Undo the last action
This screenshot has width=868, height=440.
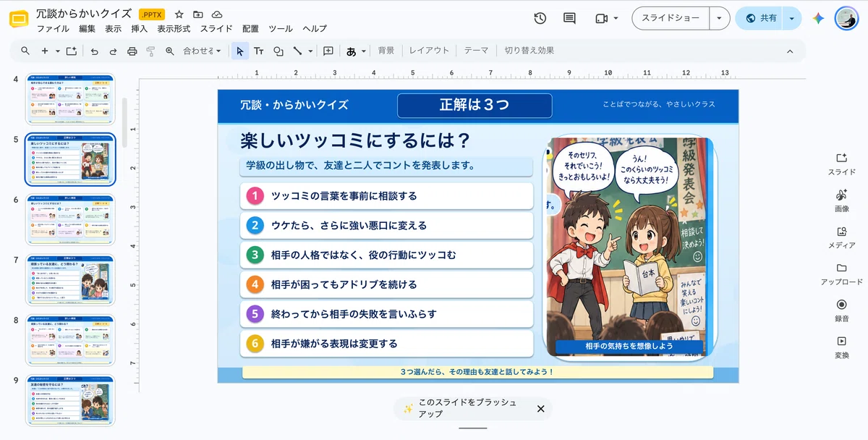point(94,51)
